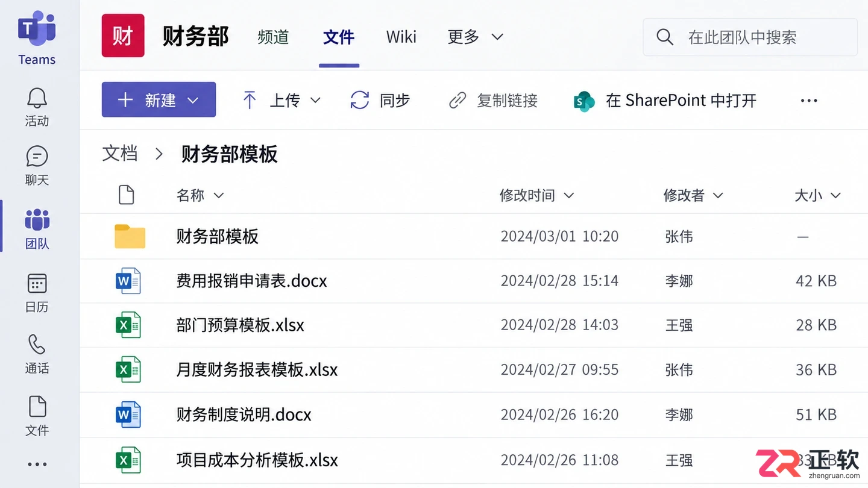
Task: Click the 同步 sync arrows icon
Action: click(360, 100)
